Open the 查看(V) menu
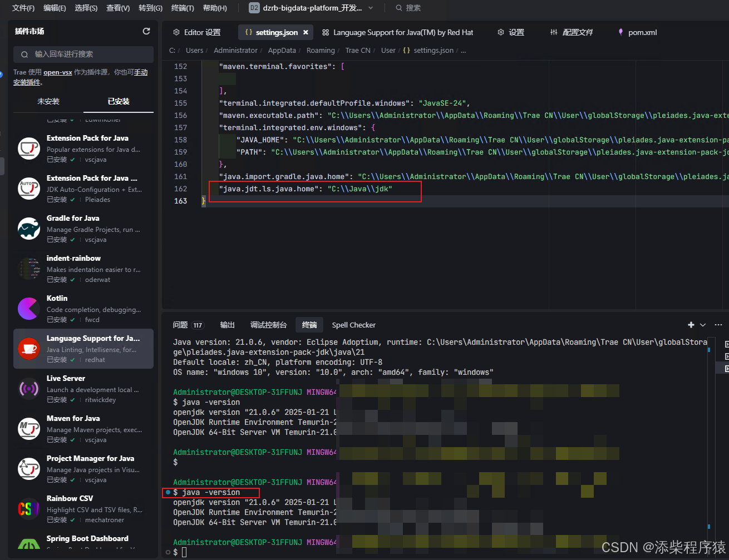 pyautogui.click(x=118, y=8)
